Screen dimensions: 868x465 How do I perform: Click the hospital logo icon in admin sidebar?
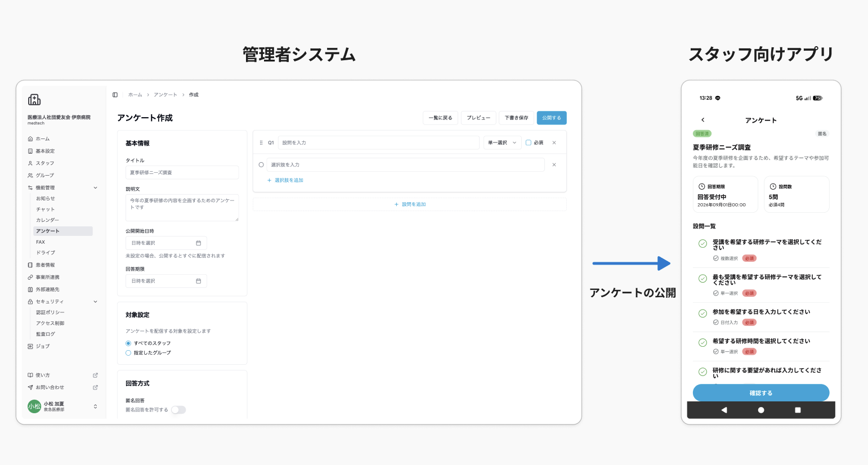pyautogui.click(x=34, y=100)
